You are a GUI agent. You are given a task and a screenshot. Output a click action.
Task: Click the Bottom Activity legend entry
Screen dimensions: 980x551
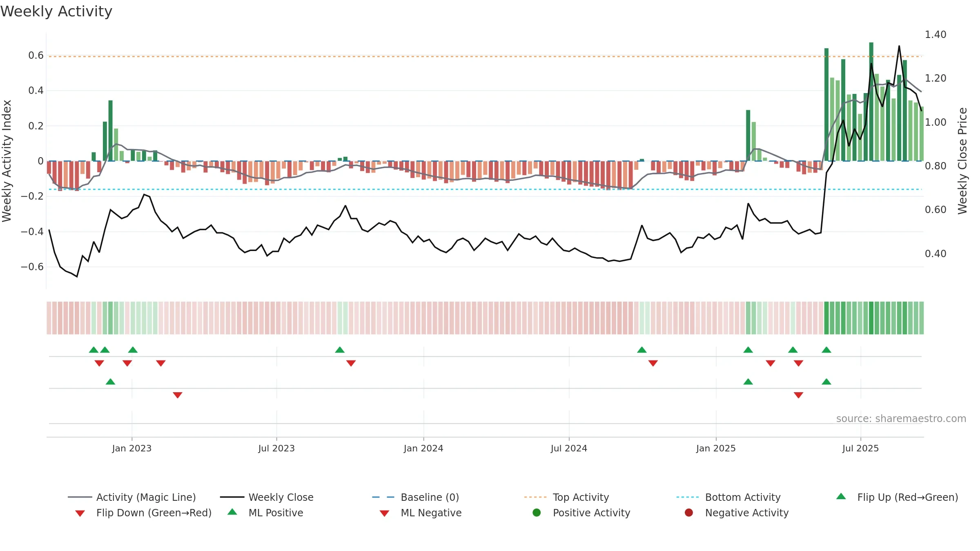point(728,497)
